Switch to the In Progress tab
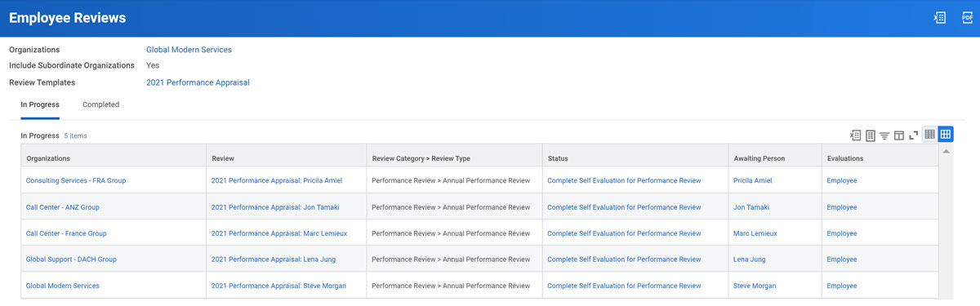The height and width of the screenshot is (306, 980). [x=40, y=104]
